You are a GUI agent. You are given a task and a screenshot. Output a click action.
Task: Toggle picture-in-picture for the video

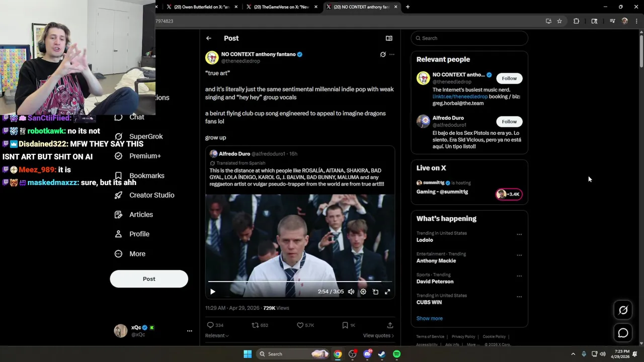tap(375, 292)
